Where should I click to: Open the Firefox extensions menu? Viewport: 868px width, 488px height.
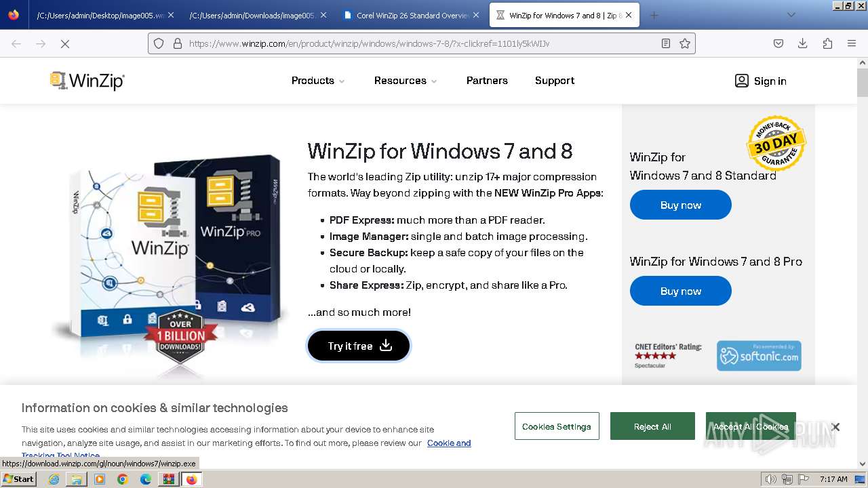click(x=827, y=43)
